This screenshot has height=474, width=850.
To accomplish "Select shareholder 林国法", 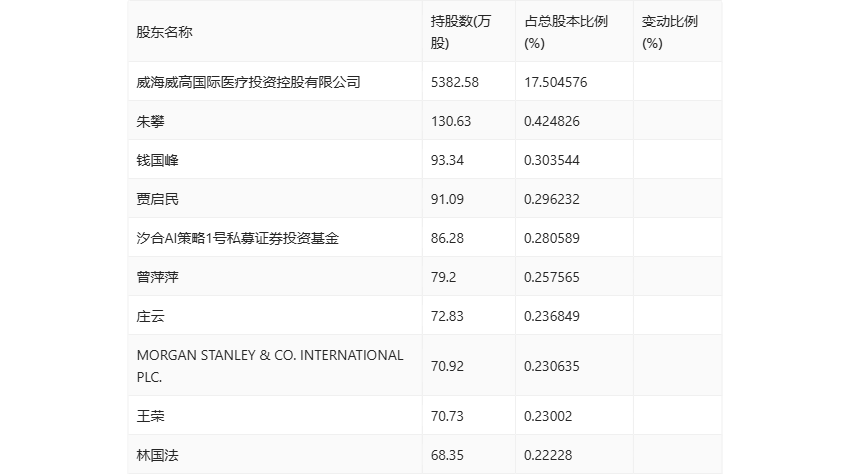I will (157, 455).
